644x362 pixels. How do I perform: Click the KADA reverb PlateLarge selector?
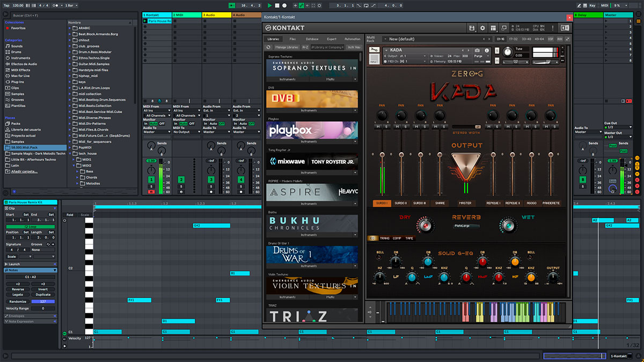466,226
